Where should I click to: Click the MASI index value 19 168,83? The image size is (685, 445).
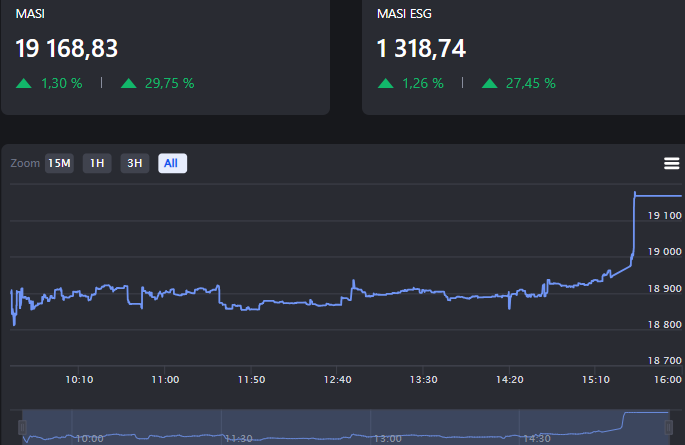click(x=67, y=48)
